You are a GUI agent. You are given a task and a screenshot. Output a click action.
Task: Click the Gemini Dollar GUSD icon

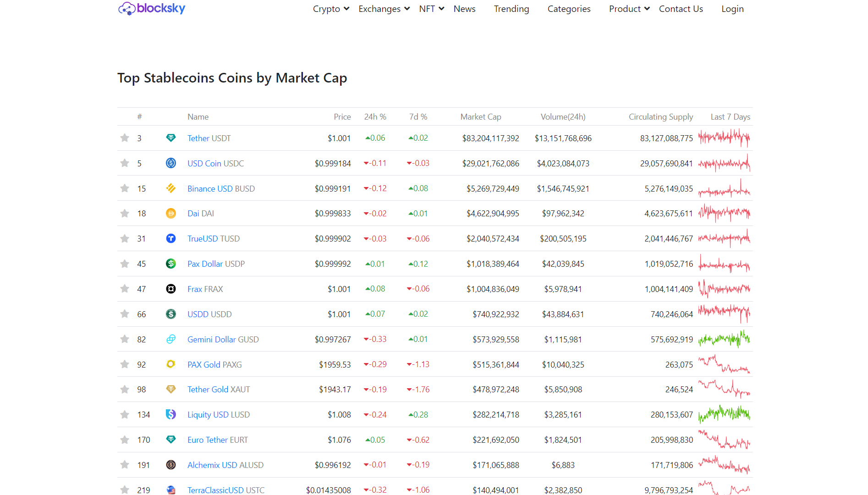171,339
